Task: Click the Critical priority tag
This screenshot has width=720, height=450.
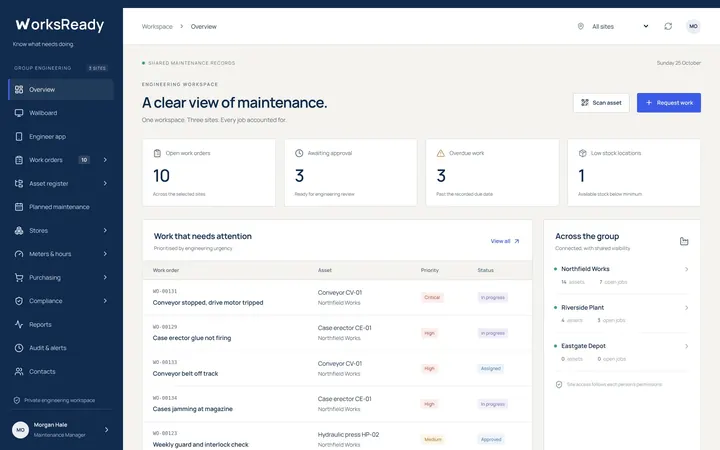Action: [x=432, y=298]
